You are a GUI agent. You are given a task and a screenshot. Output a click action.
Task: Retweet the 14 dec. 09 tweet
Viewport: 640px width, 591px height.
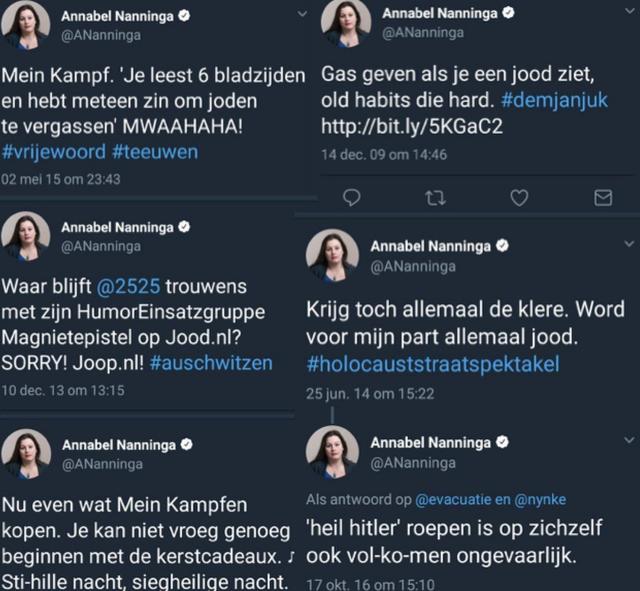pos(435,198)
